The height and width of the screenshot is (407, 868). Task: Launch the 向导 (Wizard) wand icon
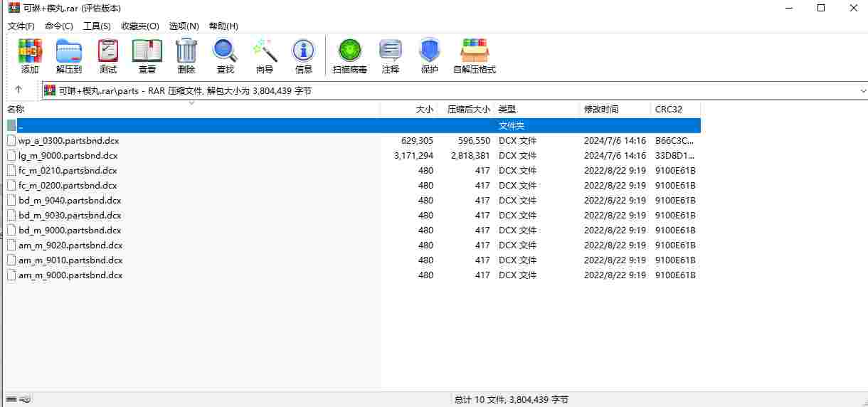click(265, 51)
